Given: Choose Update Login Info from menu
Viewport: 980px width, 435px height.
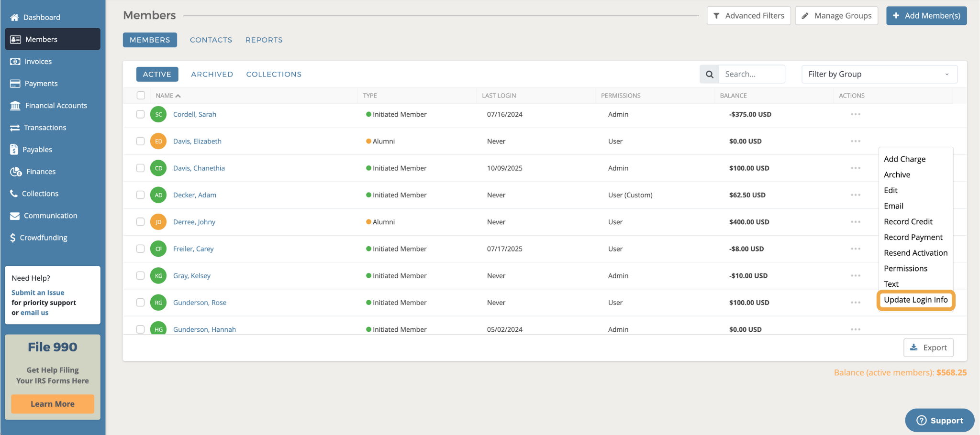Looking at the screenshot, I should pyautogui.click(x=915, y=300).
